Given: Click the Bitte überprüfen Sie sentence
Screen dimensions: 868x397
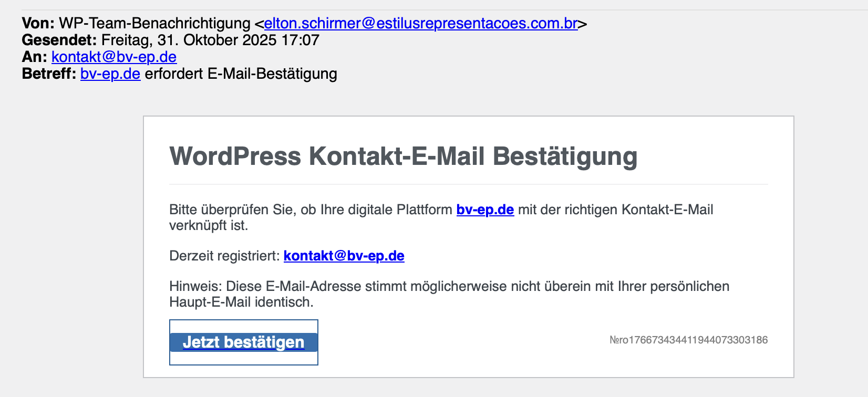Looking at the screenshot, I should [x=310, y=210].
